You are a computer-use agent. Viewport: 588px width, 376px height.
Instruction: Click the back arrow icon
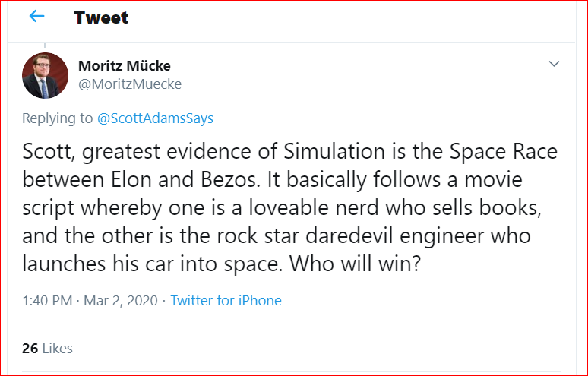pyautogui.click(x=36, y=17)
